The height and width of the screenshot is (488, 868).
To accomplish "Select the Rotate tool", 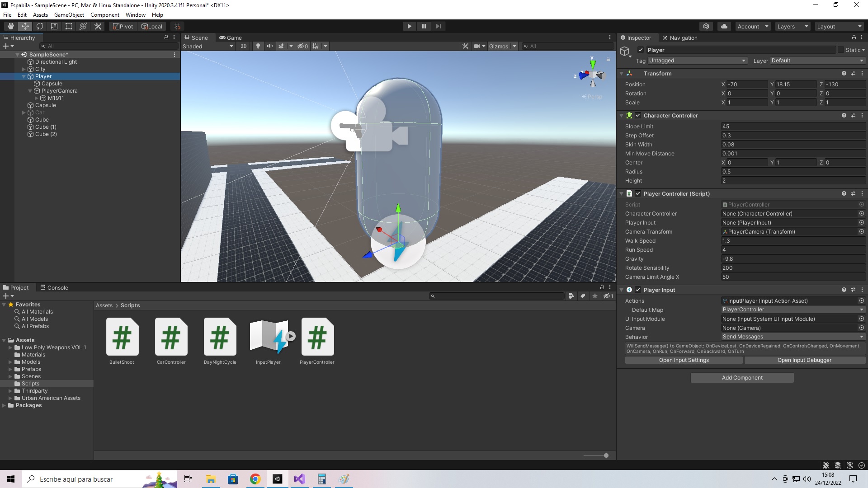I will (40, 26).
